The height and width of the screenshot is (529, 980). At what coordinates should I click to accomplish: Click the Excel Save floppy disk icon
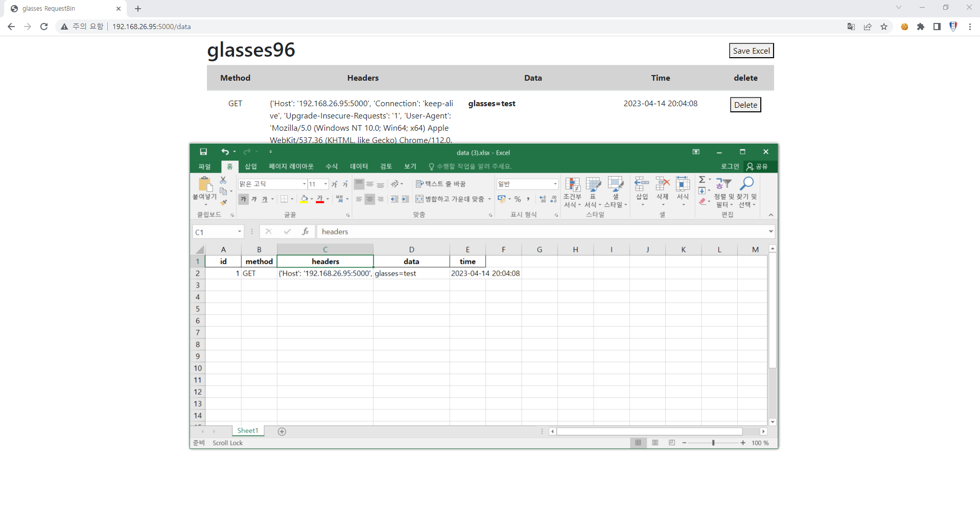click(x=203, y=152)
